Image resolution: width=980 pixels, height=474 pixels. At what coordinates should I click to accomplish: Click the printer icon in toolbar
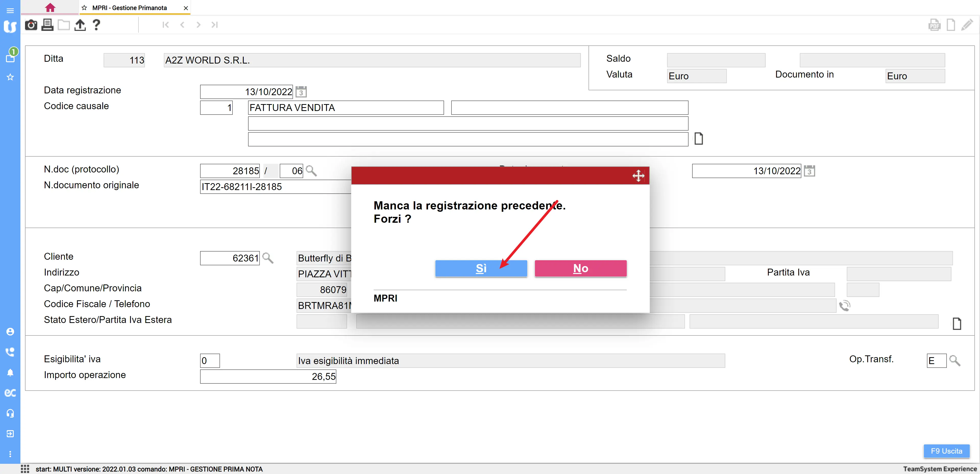click(47, 25)
